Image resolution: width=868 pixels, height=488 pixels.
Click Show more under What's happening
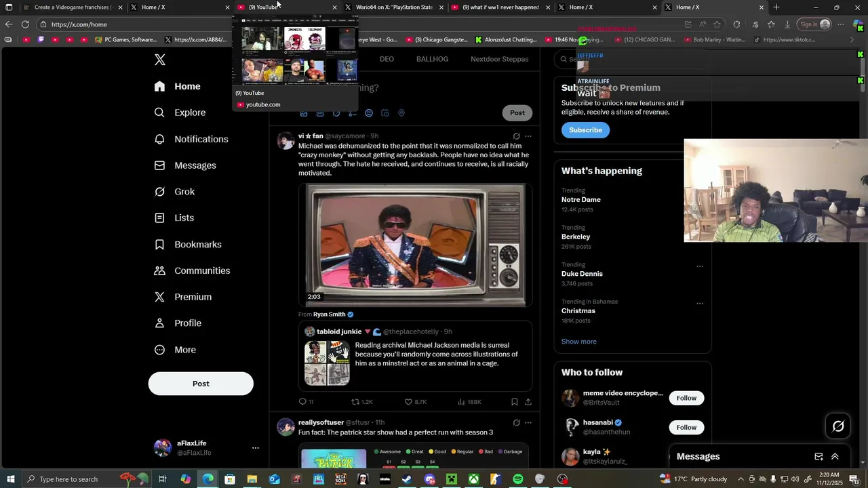point(579,342)
